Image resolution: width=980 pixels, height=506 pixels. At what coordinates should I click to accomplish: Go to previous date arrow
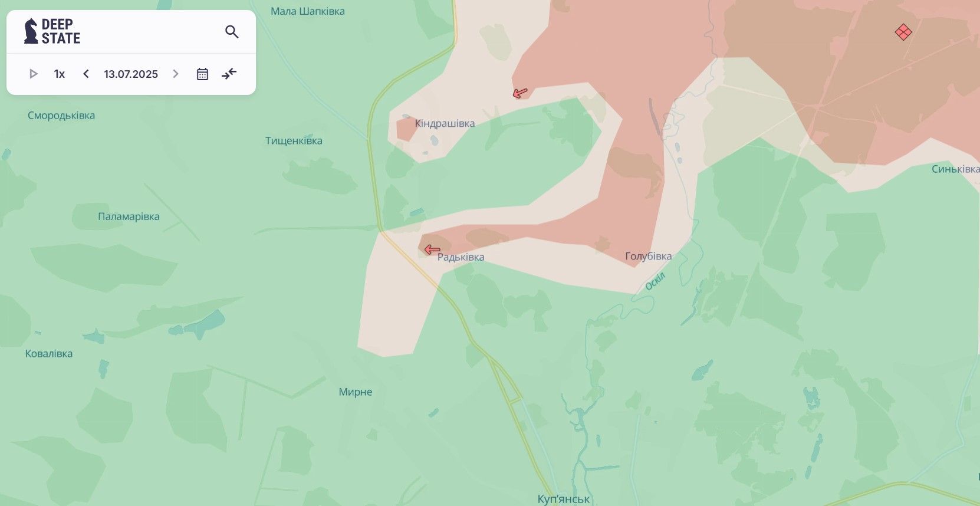coord(86,74)
